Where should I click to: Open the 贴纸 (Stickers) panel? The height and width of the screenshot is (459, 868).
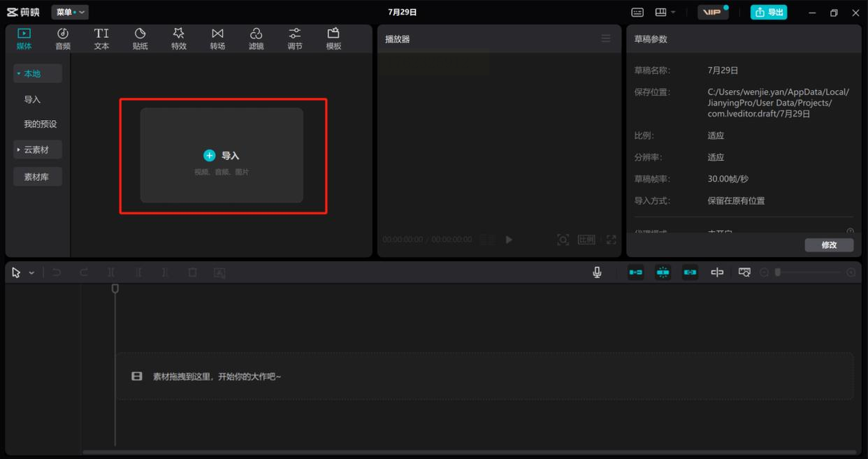[140, 38]
